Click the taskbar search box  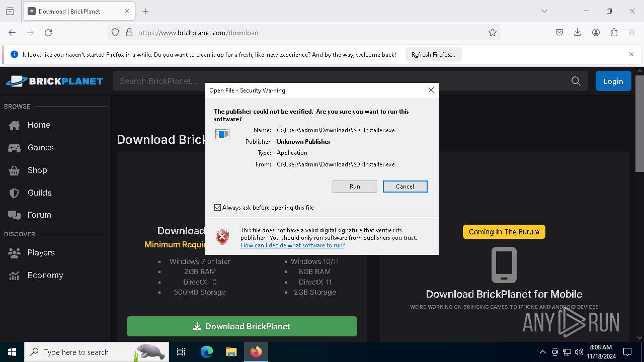coord(97,352)
